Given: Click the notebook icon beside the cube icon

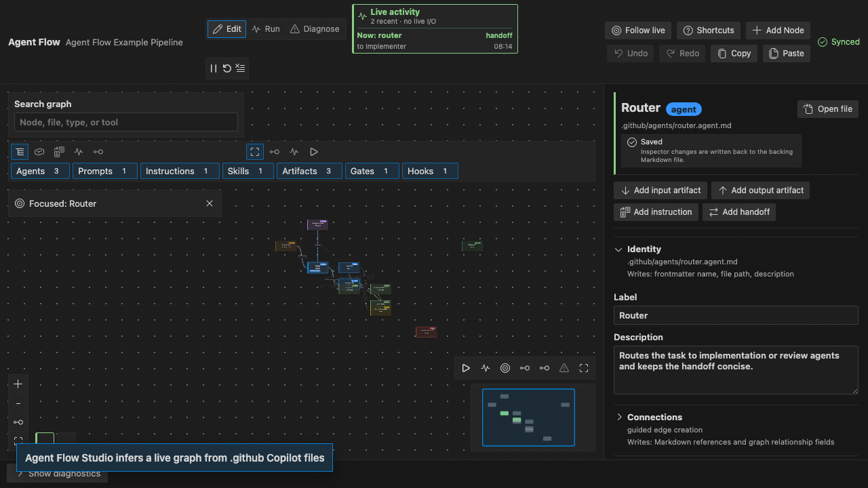Looking at the screenshot, I should (59, 152).
